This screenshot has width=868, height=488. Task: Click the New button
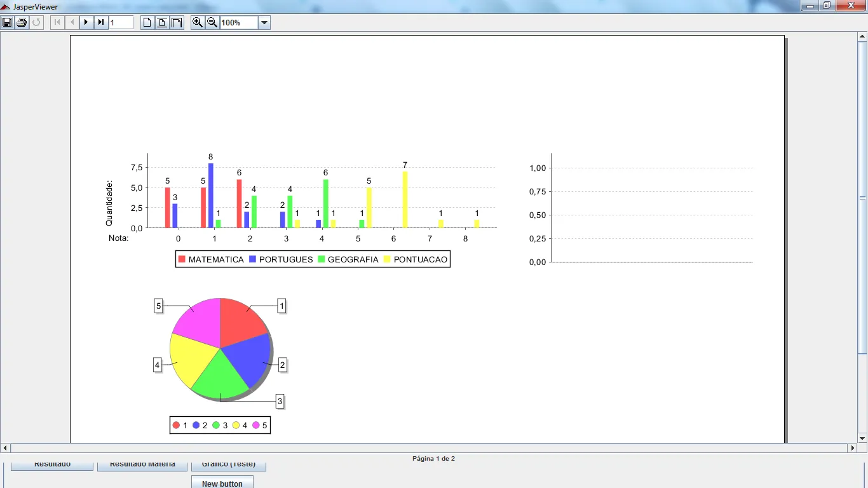[222, 482]
